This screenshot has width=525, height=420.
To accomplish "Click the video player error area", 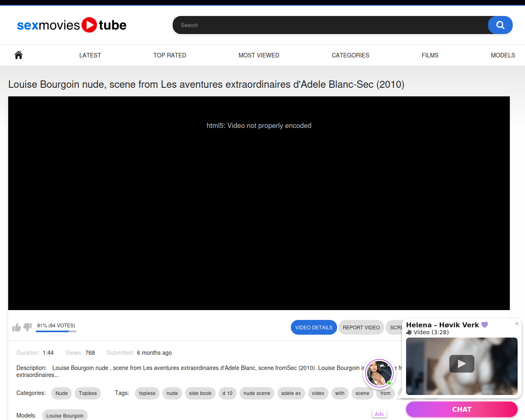I will click(259, 203).
